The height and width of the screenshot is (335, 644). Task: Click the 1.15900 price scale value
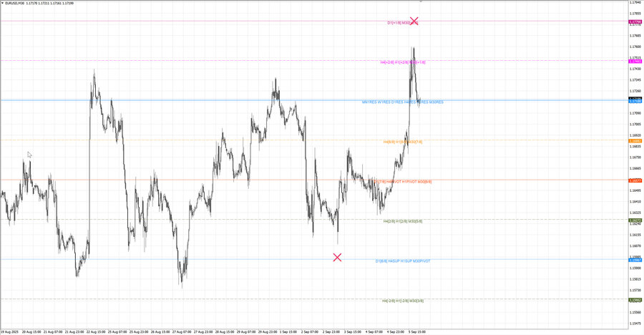tap(635, 268)
